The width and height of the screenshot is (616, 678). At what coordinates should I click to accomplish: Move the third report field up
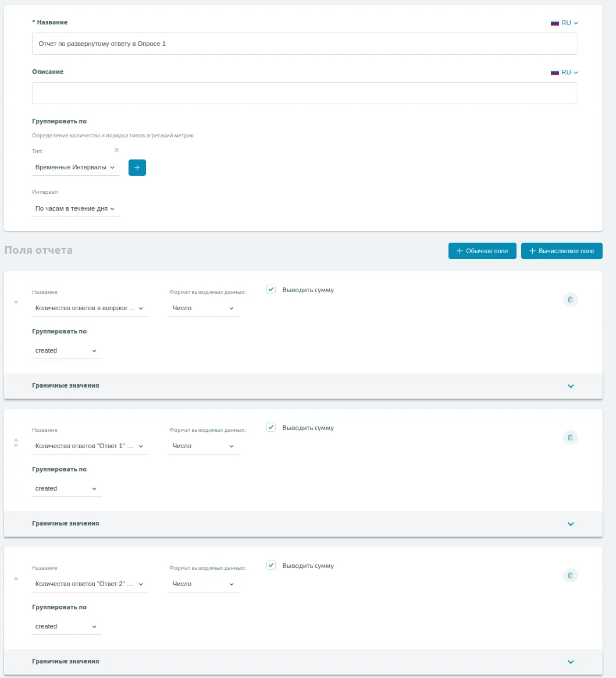[16, 578]
